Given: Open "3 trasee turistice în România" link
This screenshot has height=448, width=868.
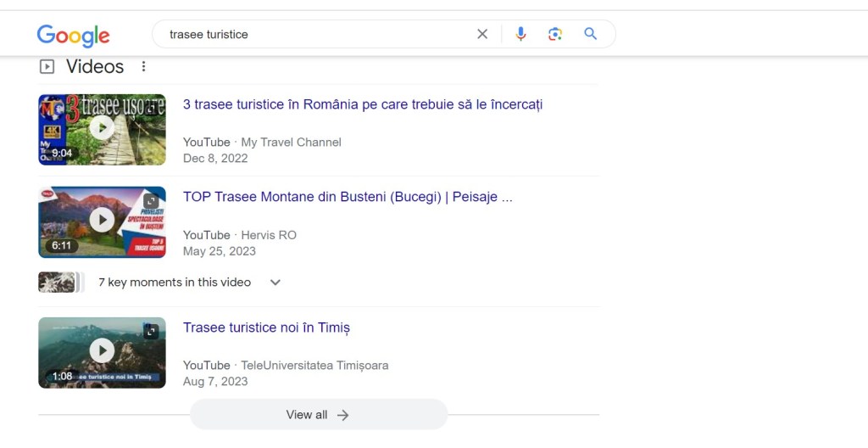Looking at the screenshot, I should [362, 104].
